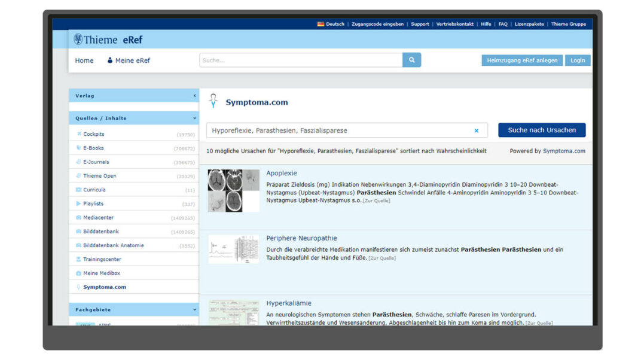
Task: Click the Cockpits sidebar icon
Action: click(79, 134)
